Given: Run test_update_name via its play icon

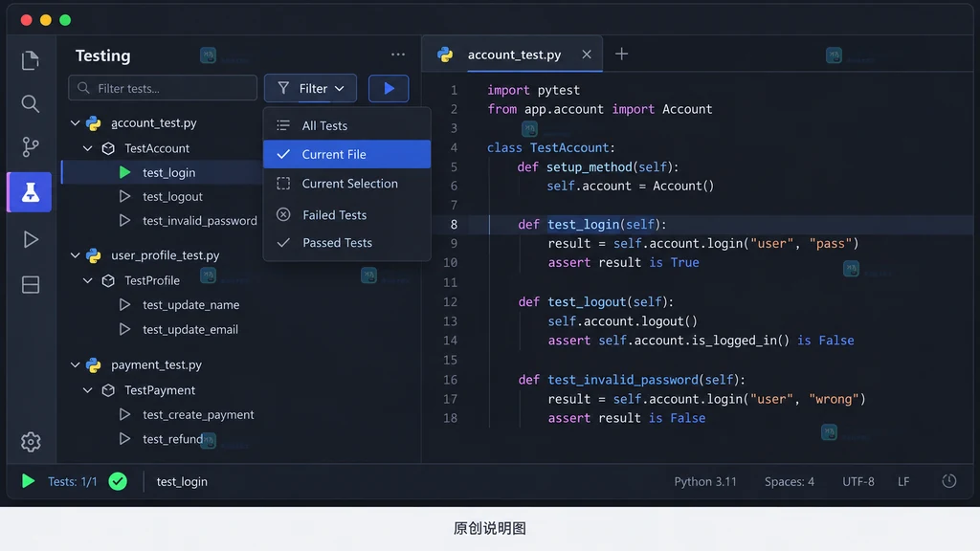Looking at the screenshot, I should tap(125, 304).
